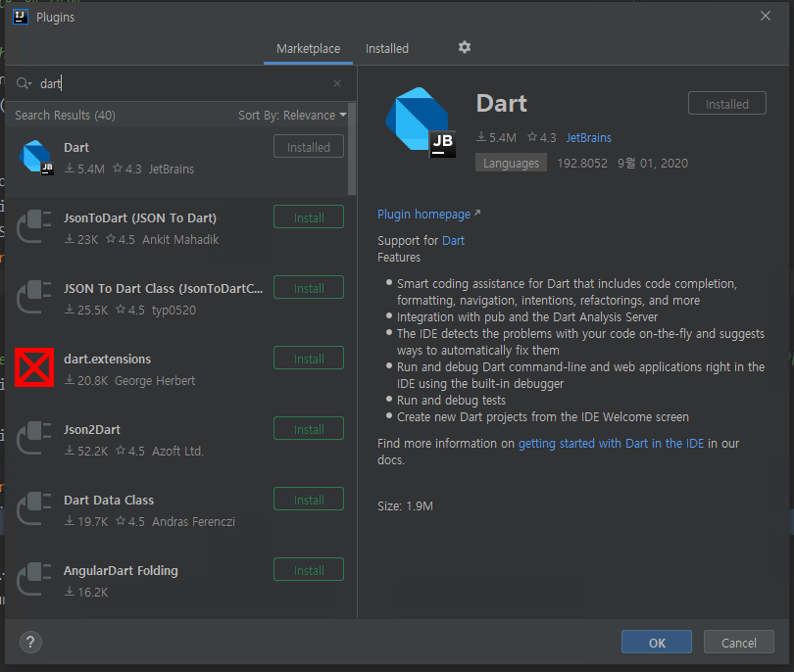Click the search magnifier icon
This screenshot has height=672, width=794.
(24, 83)
